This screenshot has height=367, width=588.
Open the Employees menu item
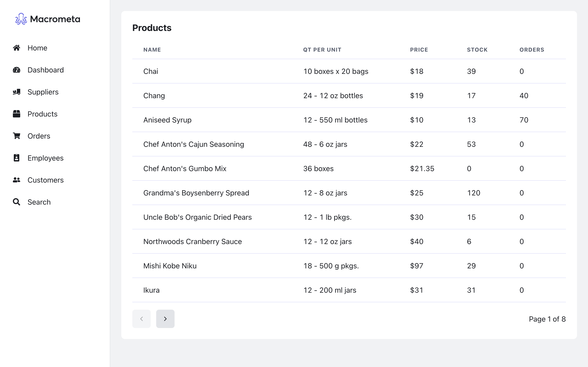(x=45, y=158)
